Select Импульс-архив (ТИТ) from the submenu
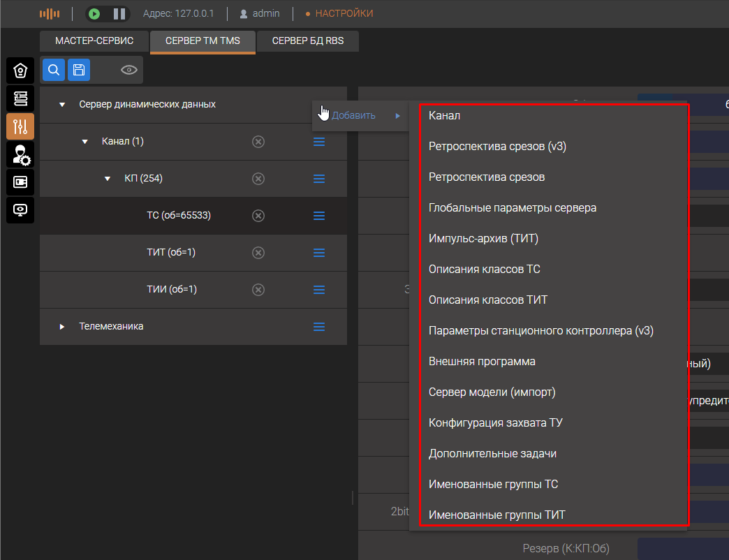 (x=483, y=239)
